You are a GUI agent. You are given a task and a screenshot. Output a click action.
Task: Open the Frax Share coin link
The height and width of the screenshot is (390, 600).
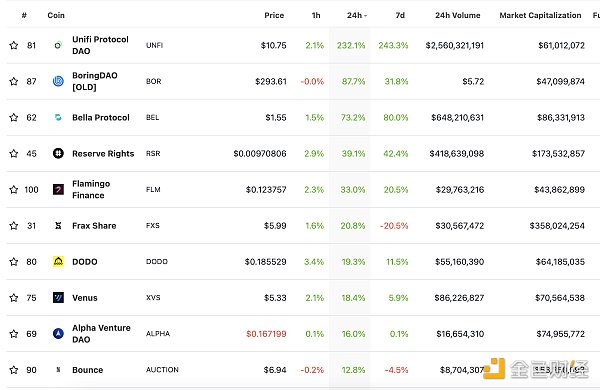coord(94,225)
